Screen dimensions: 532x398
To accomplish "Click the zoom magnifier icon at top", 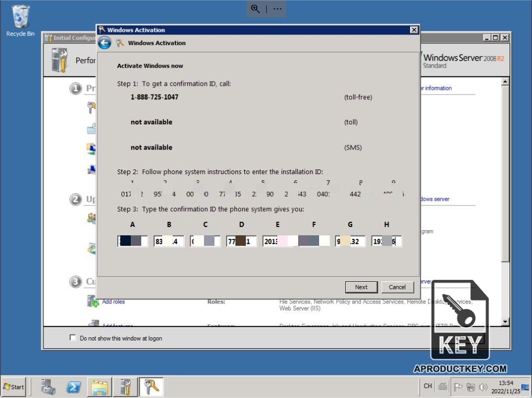I will tap(255, 9).
